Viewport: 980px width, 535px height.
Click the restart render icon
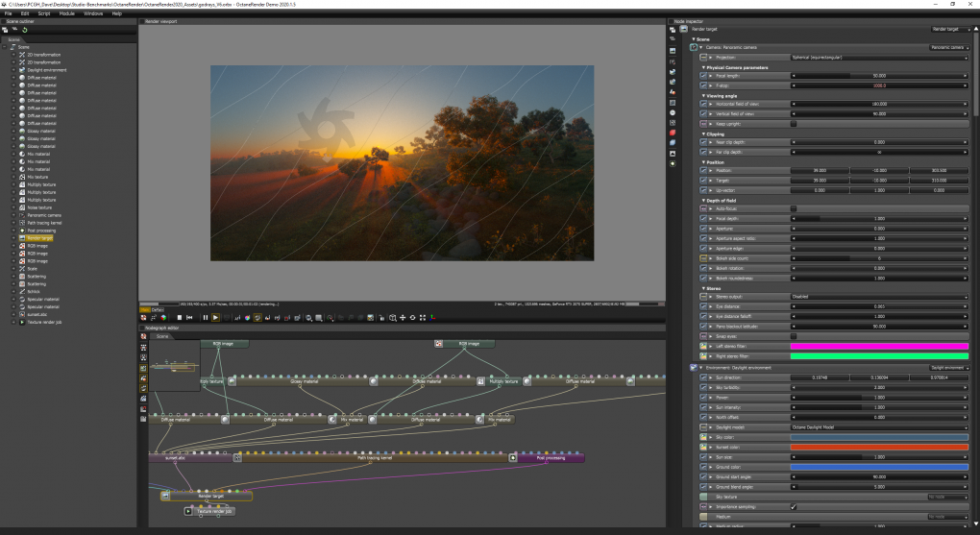pyautogui.click(x=189, y=318)
